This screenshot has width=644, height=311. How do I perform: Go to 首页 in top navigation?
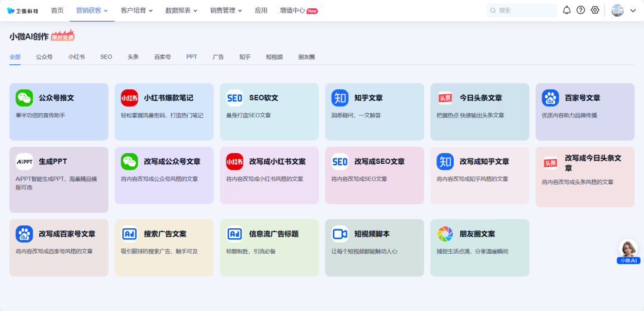57,10
